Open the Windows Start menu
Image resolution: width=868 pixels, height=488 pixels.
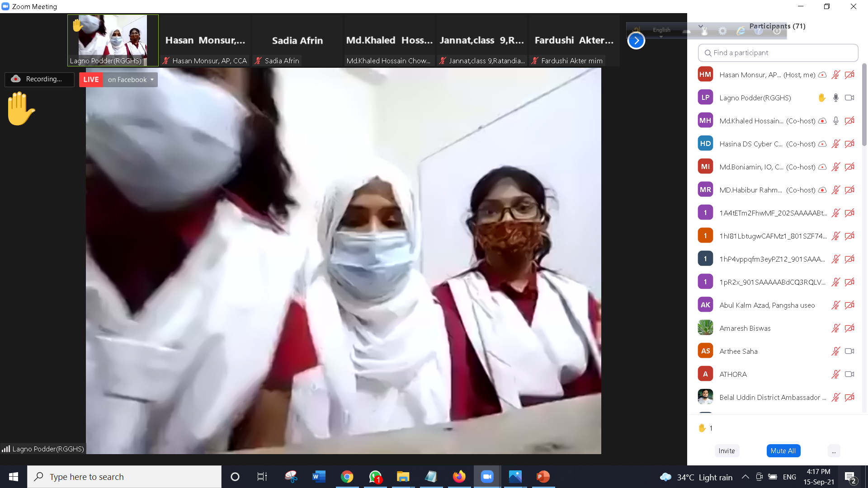(x=14, y=477)
